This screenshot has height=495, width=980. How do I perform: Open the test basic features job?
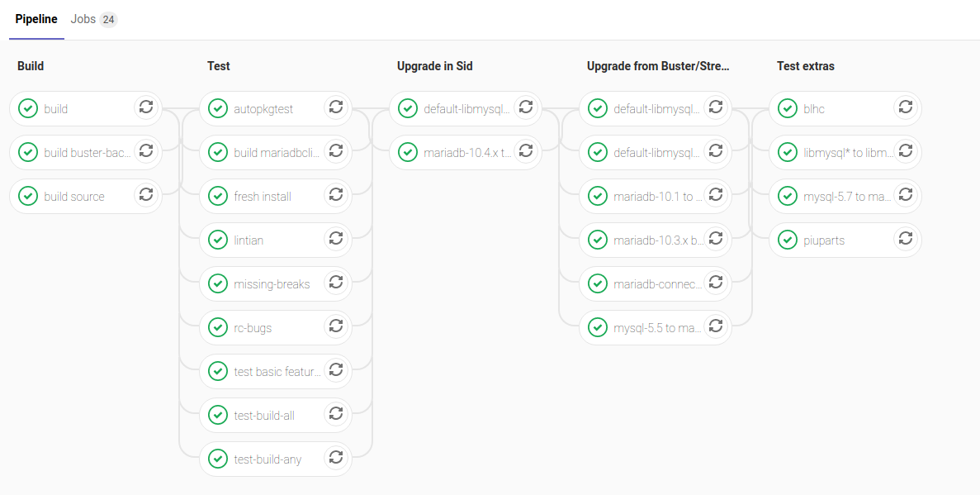click(x=277, y=372)
